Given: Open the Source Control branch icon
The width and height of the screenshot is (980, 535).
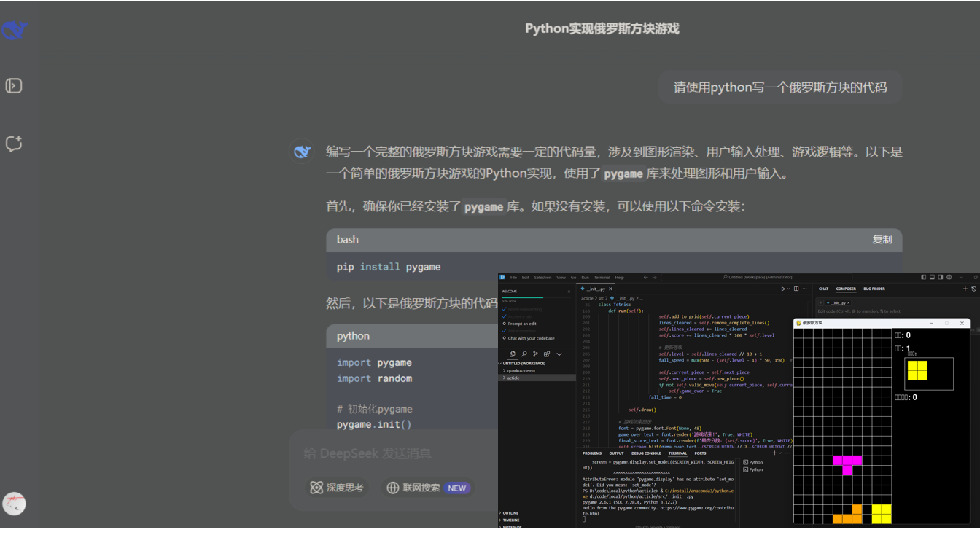Looking at the screenshot, I should click(x=535, y=354).
